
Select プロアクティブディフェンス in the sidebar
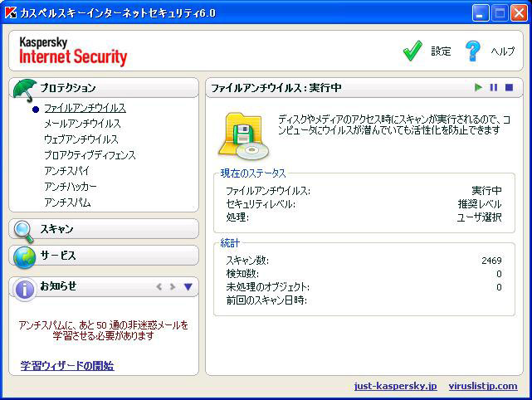point(90,155)
